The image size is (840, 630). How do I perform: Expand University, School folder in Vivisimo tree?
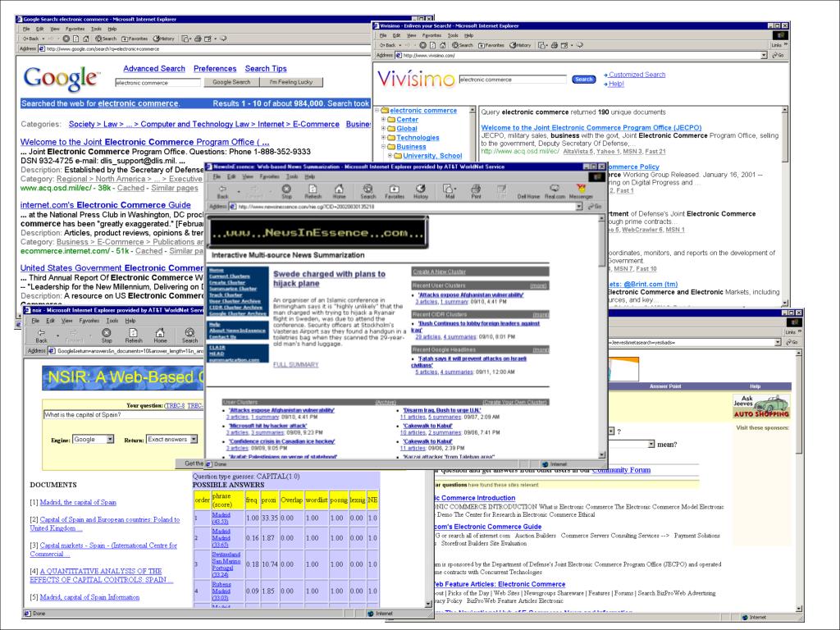pyautogui.click(x=390, y=156)
